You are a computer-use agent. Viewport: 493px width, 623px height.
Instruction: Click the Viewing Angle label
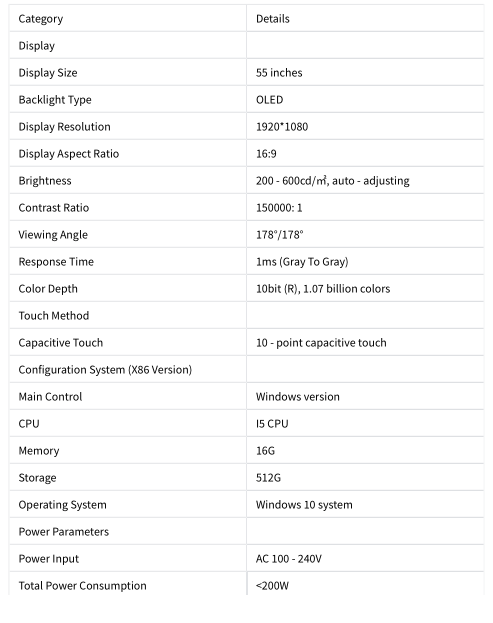(53, 235)
